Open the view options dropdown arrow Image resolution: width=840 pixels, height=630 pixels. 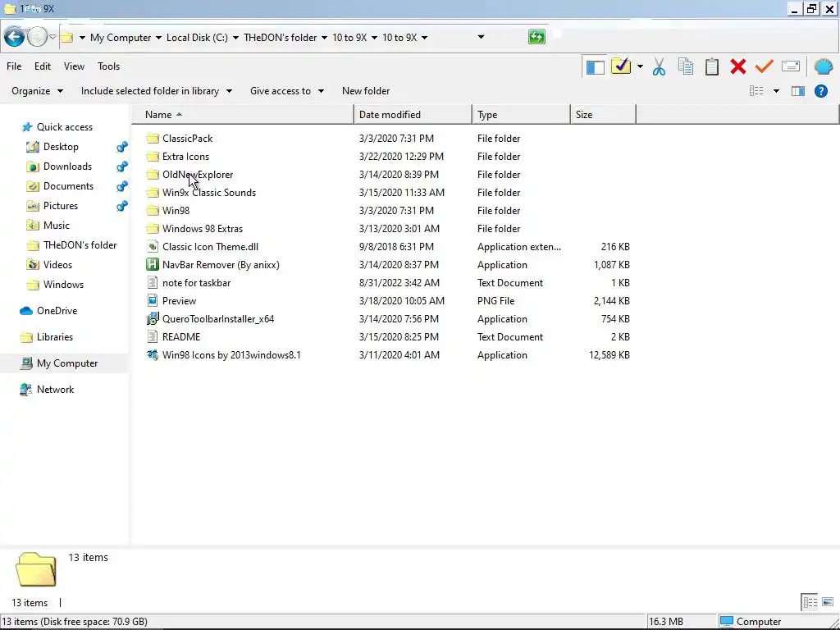click(776, 91)
